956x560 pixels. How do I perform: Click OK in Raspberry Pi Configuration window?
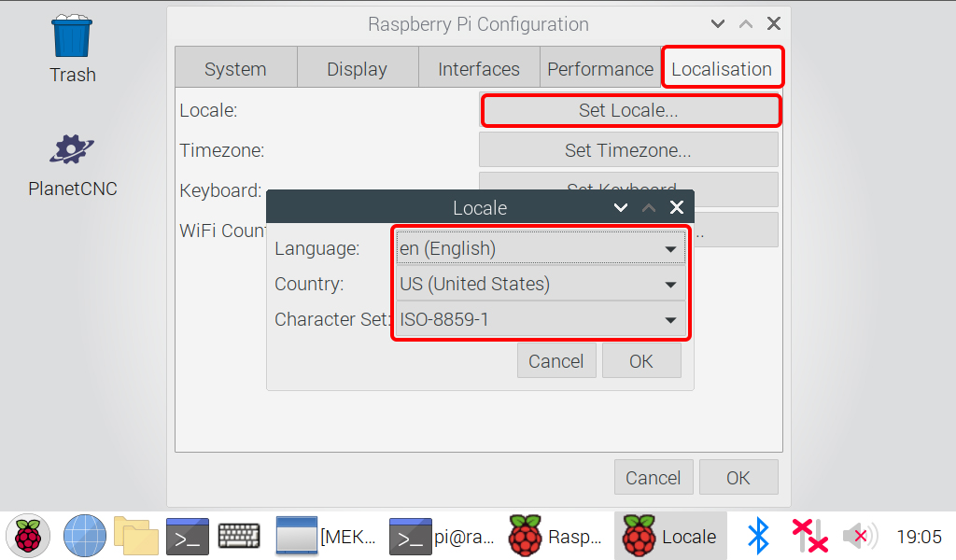pos(738,477)
